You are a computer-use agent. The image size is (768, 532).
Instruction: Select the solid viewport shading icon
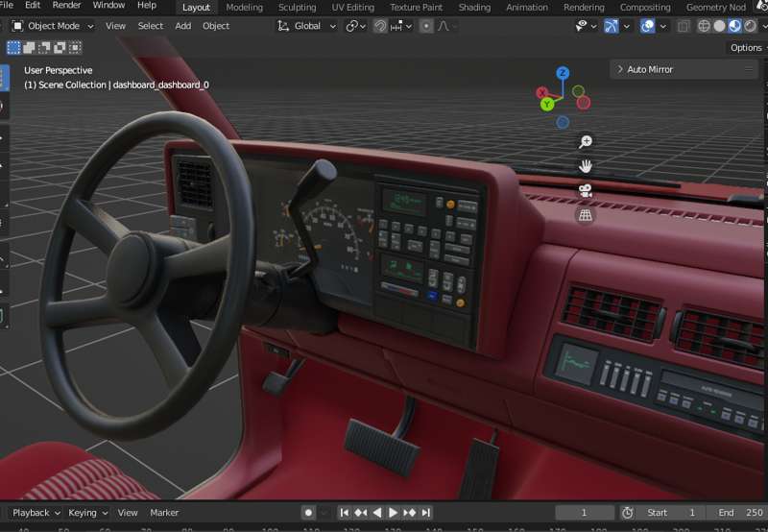(x=719, y=26)
